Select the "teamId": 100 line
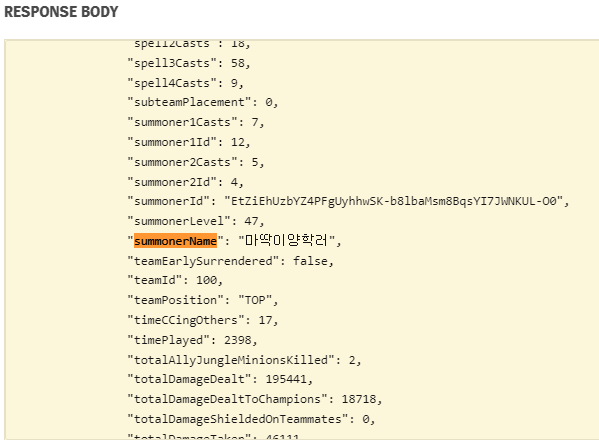This screenshot has height=440, width=599. pos(175,280)
